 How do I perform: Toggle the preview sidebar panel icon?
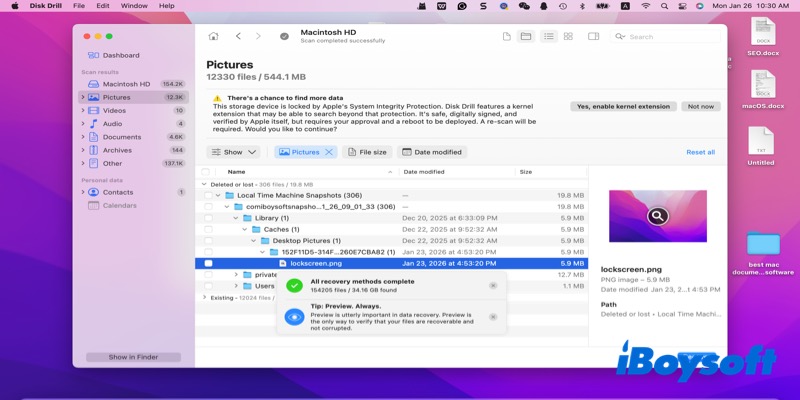click(593, 36)
